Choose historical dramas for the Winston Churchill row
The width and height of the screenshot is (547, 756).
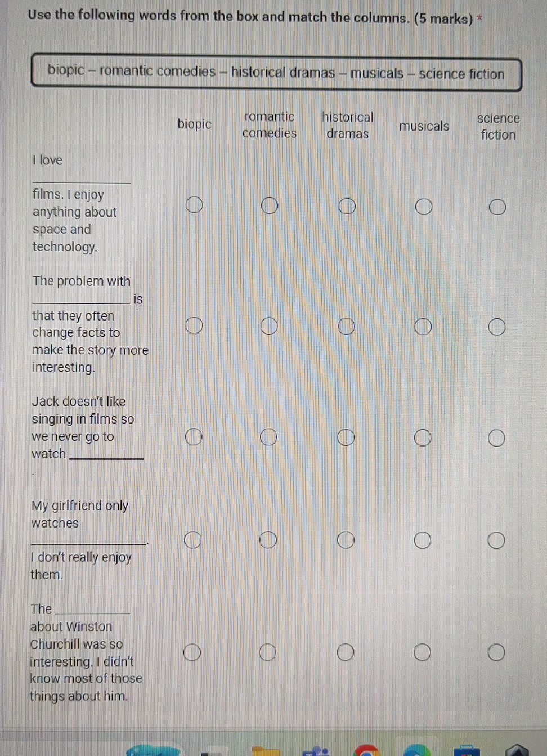[346, 652]
